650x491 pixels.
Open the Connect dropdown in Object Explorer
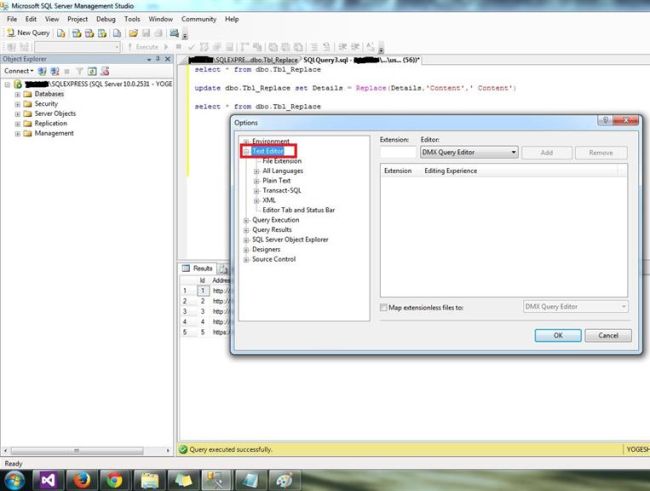19,71
